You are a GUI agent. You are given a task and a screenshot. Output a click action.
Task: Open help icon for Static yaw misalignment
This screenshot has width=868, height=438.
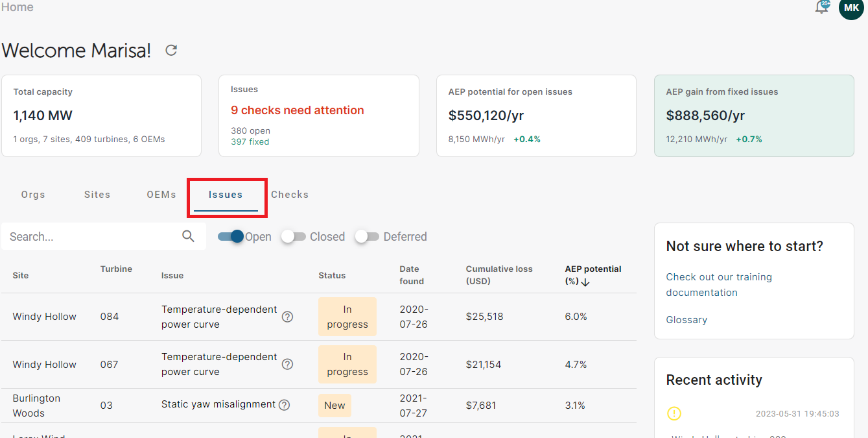(284, 405)
